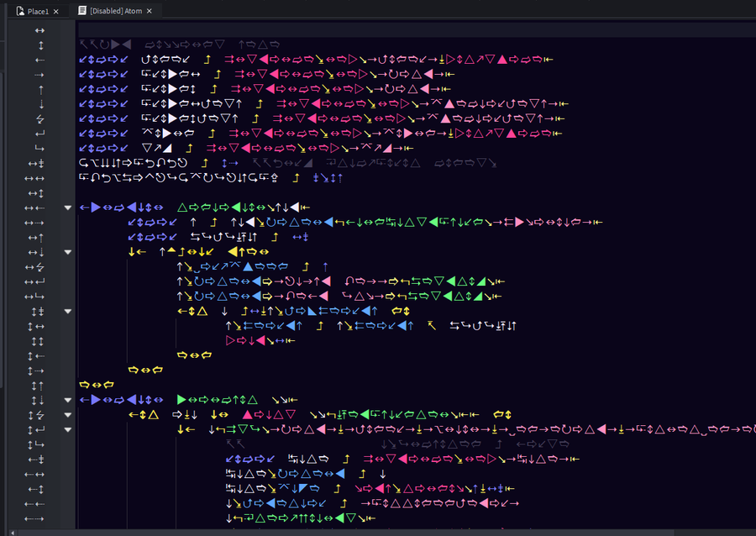Viewport: 756px width, 536px height.
Task: Click the left arrow of the horizontal scrollbar
Action: (x=13, y=533)
